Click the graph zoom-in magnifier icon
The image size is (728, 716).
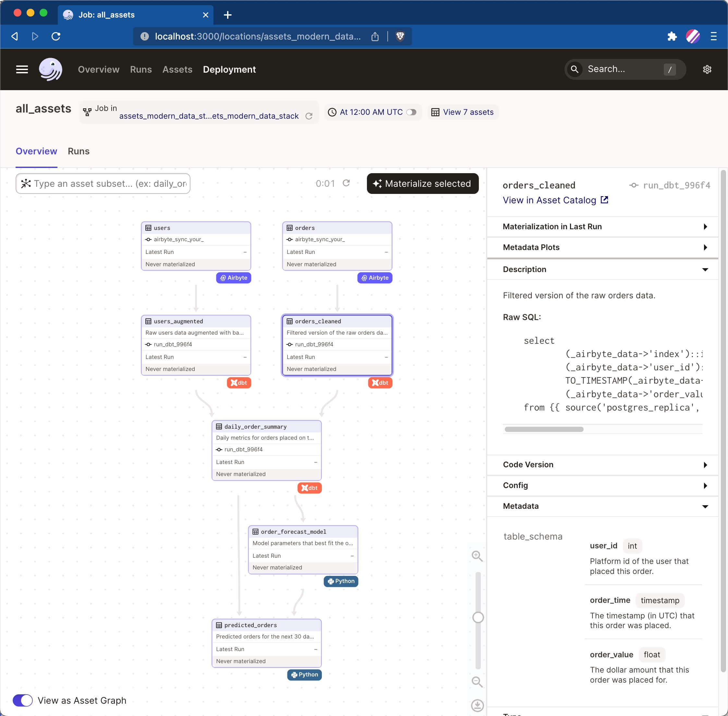tap(477, 556)
